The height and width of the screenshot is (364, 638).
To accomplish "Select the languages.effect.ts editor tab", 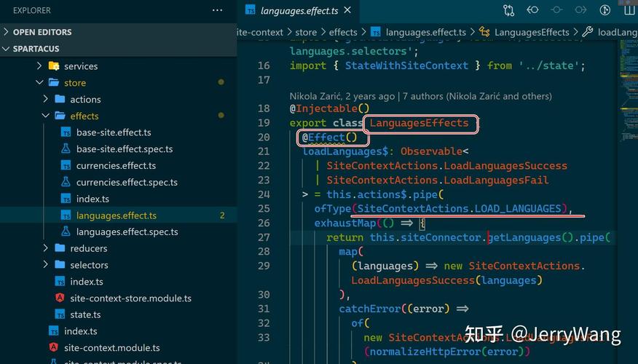I will [x=299, y=11].
